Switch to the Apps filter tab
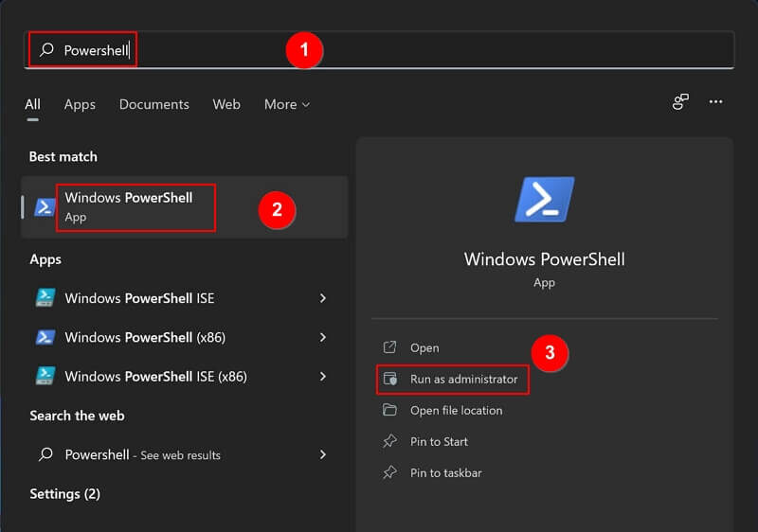Viewport: 758px width, 532px height. click(x=80, y=104)
